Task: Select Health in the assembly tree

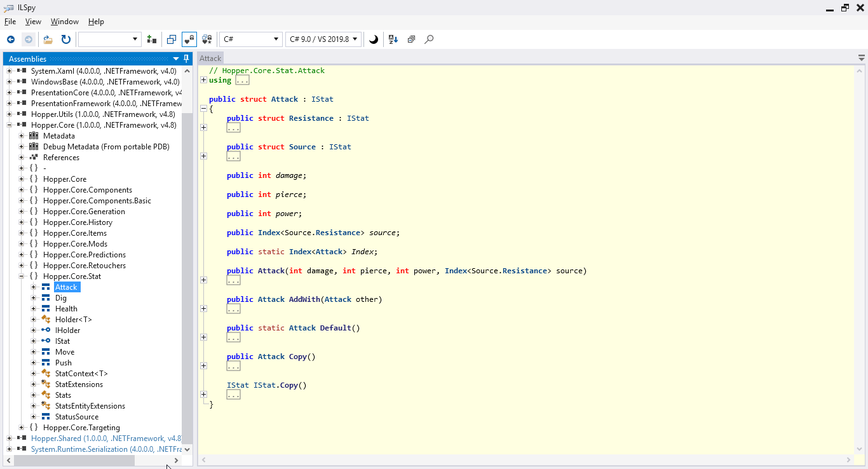Action: point(66,309)
